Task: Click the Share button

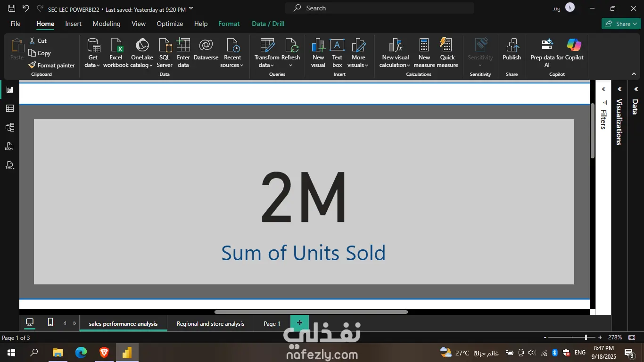Action: pos(621,24)
